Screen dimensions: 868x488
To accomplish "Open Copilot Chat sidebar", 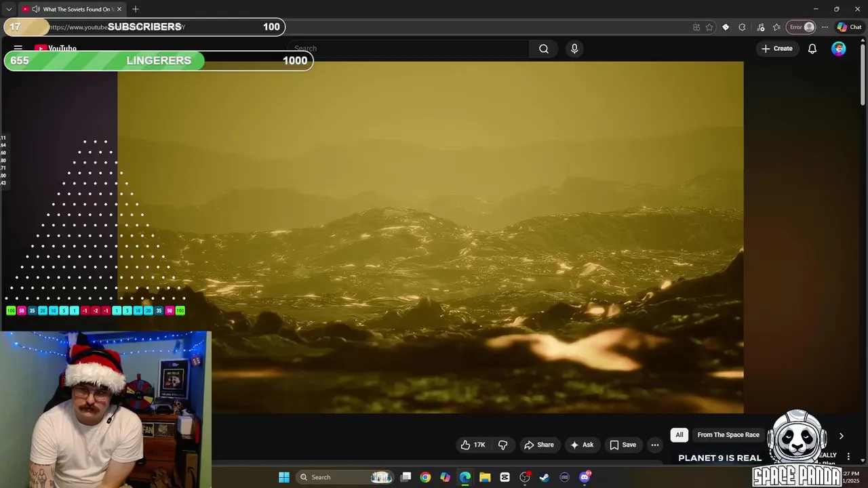I will coord(849,27).
